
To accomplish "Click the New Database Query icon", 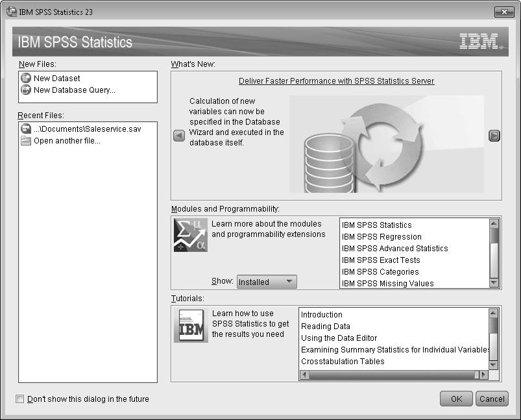I will [26, 90].
